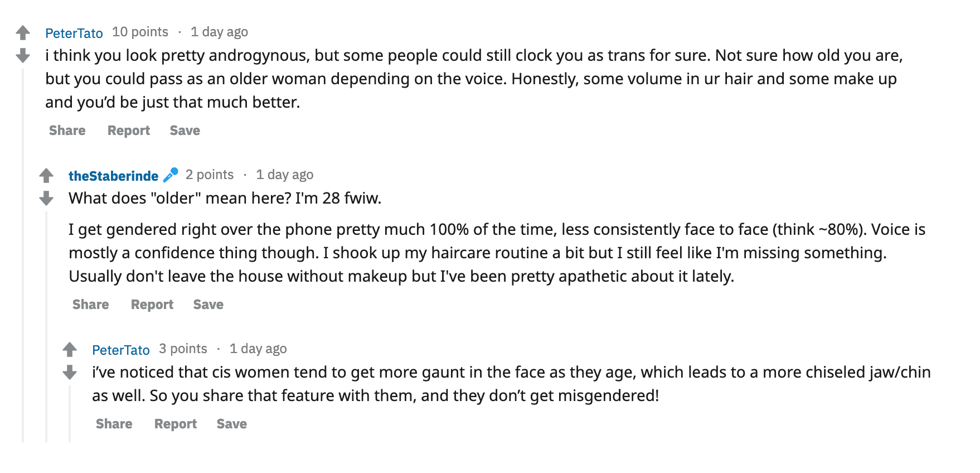Image resolution: width=980 pixels, height=473 pixels.
Task: Share PeterTato's last reply
Action: 114,424
